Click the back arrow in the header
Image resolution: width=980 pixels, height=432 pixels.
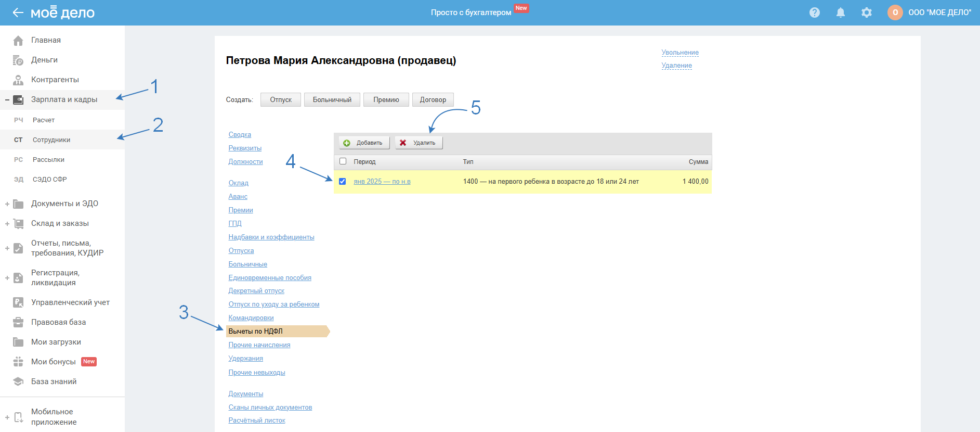click(18, 12)
